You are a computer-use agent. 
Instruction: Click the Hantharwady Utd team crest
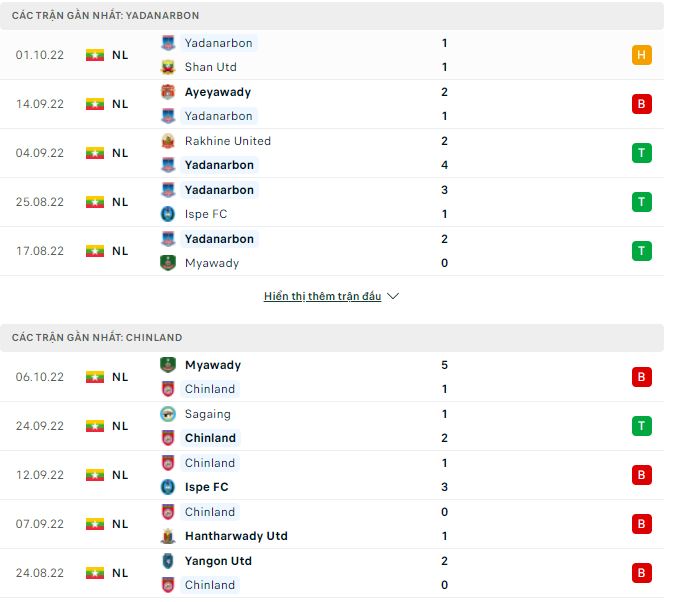pyautogui.click(x=168, y=536)
